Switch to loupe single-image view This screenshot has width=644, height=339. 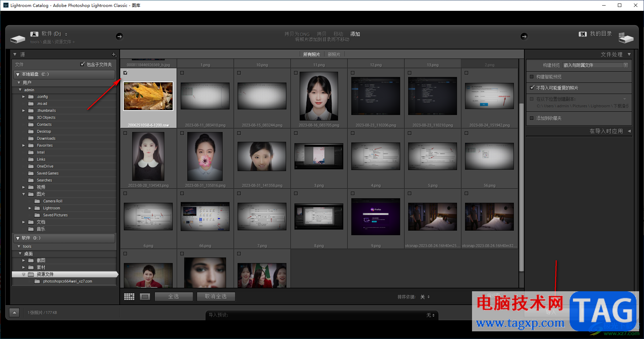coord(145,296)
